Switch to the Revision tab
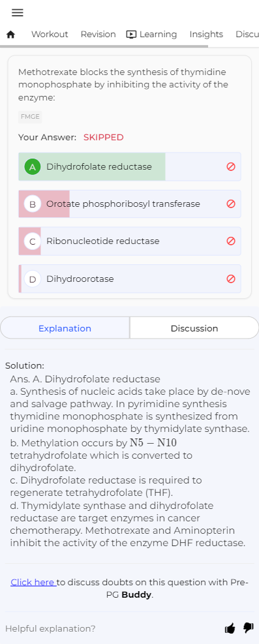Viewport: 259px width, 644px height. coord(98,35)
